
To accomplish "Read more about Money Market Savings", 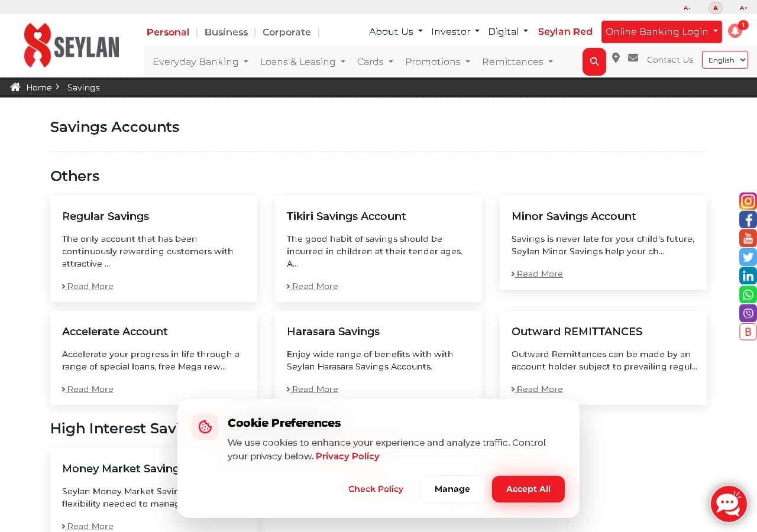I will (88, 526).
